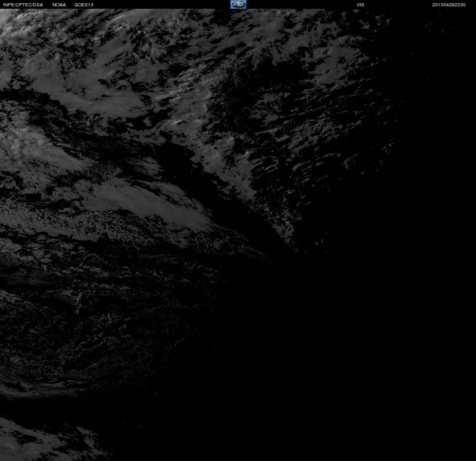
Task: Click the NOAA label in header
Action: click(59, 5)
